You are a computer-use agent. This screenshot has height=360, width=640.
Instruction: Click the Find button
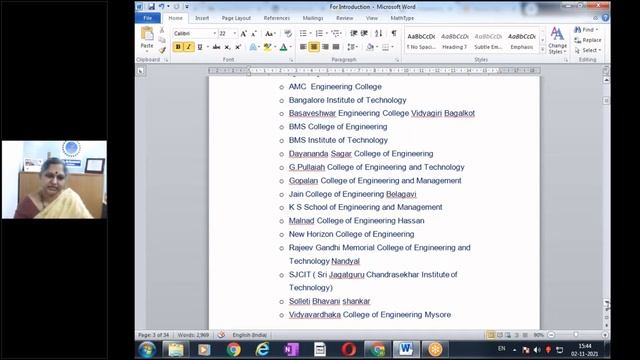(586, 30)
